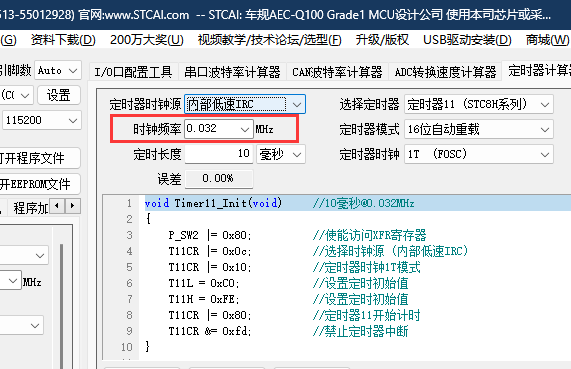Viewport: 571px width, 369px height.
Task: Open the 115200 baud rate dropdown
Action: (42, 120)
